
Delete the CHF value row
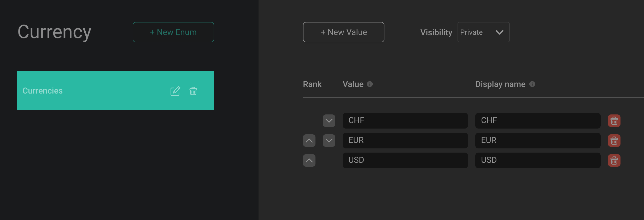coord(614,121)
